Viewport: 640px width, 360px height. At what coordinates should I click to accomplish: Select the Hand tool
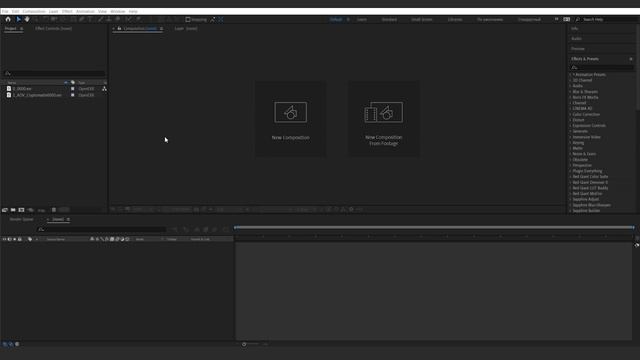coord(27,19)
